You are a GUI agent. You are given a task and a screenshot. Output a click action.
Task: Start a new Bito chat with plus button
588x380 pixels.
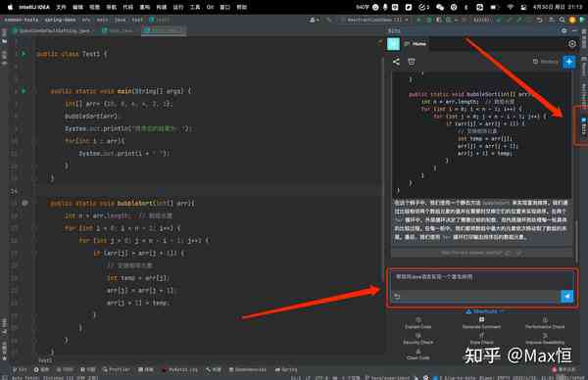[568, 62]
